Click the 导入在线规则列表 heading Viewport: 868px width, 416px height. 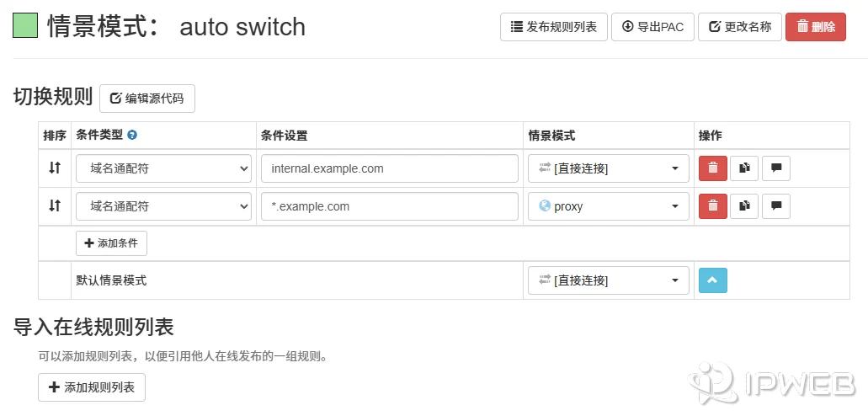point(93,328)
